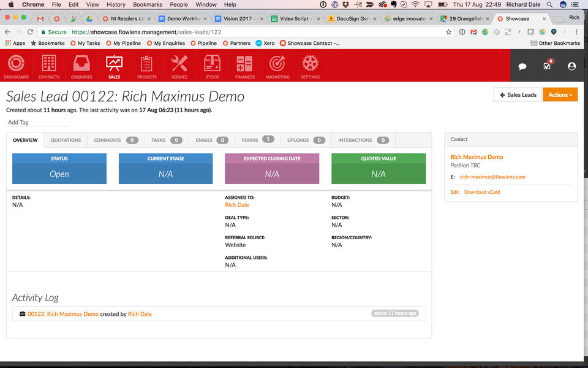
Task: Email rich+maximus@flowlens.com
Action: click(x=492, y=177)
